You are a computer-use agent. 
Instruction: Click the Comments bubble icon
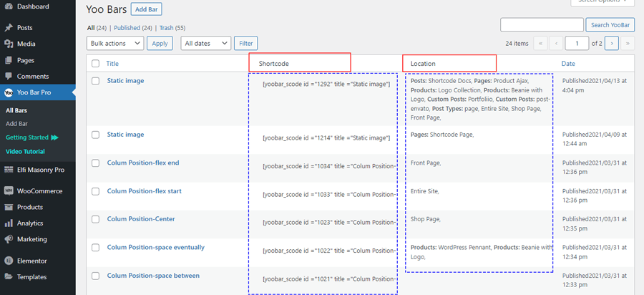click(9, 77)
